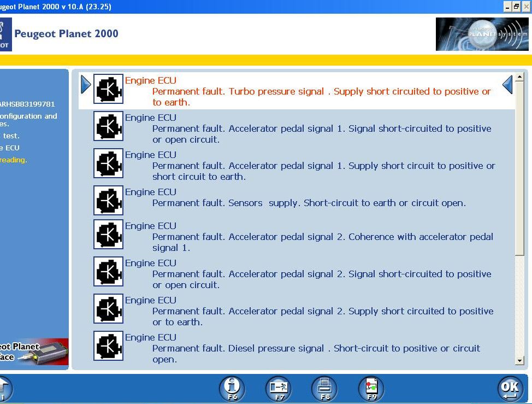Click the F7 exit button
The image size is (532, 404).
click(x=279, y=389)
